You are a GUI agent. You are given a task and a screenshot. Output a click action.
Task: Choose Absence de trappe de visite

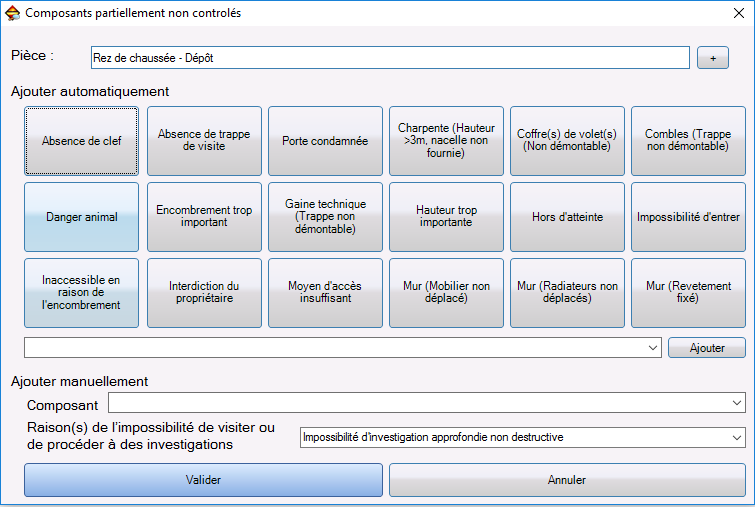coord(204,141)
